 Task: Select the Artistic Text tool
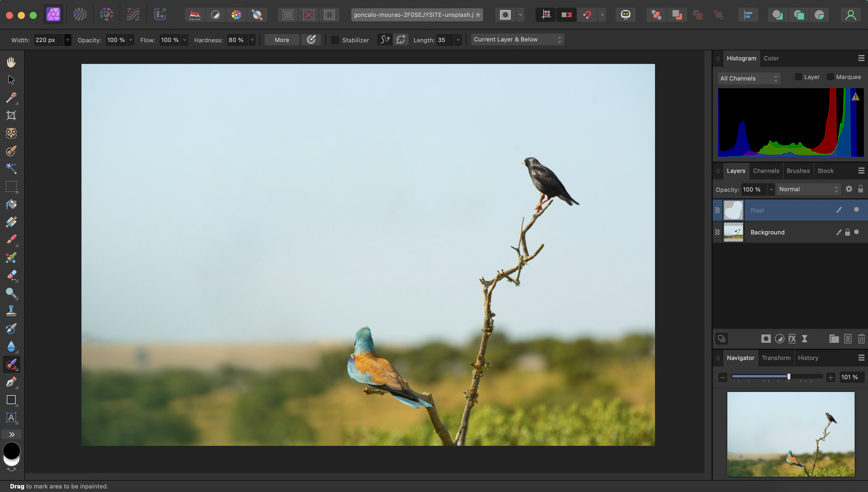tap(11, 417)
